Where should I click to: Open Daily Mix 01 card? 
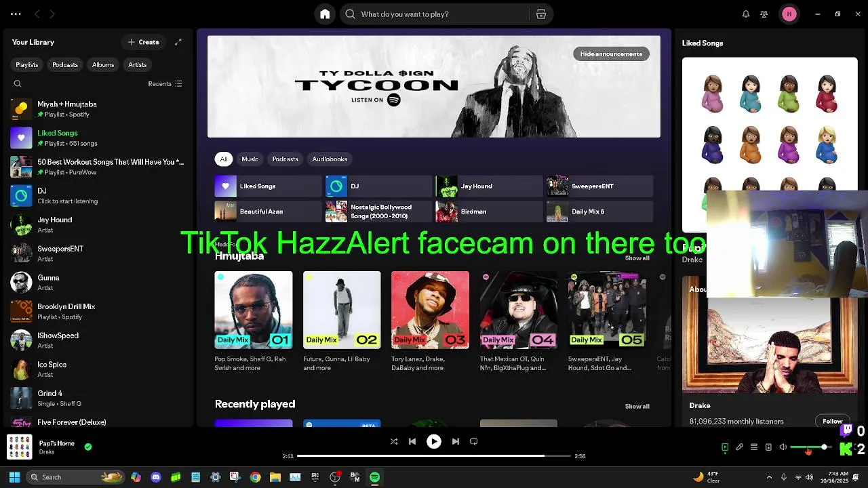(x=254, y=322)
